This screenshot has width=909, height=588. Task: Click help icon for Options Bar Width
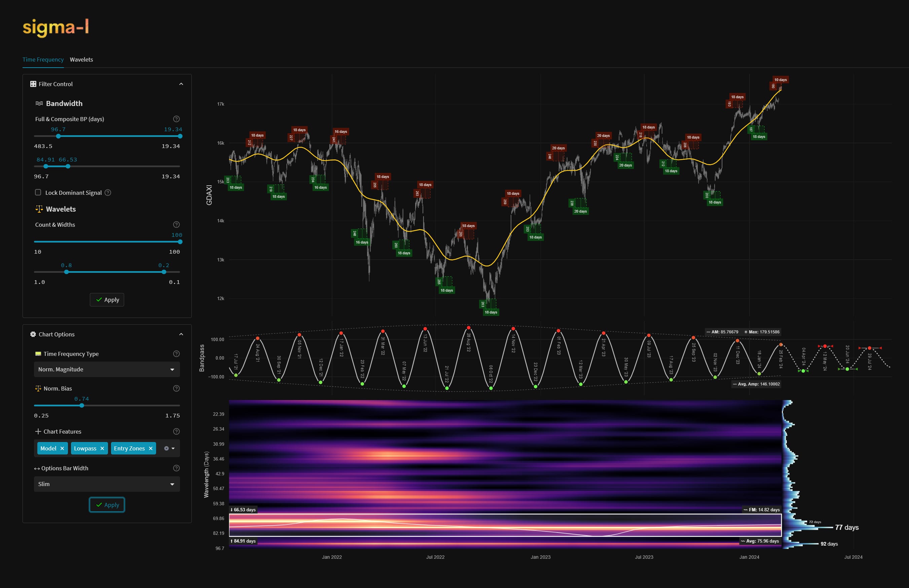[x=176, y=469]
